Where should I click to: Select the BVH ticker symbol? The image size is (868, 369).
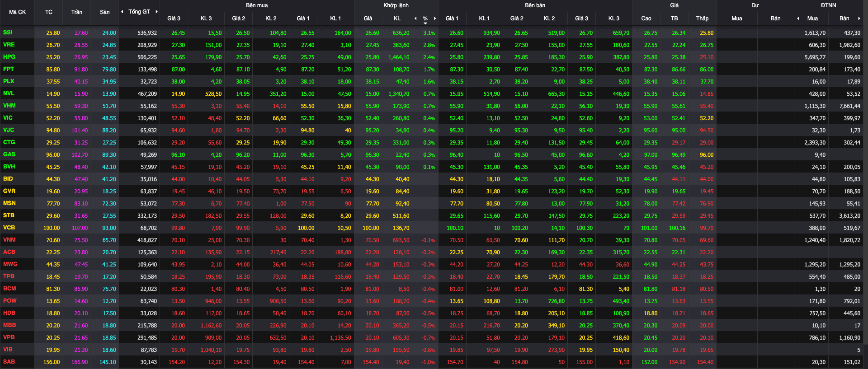click(x=9, y=167)
